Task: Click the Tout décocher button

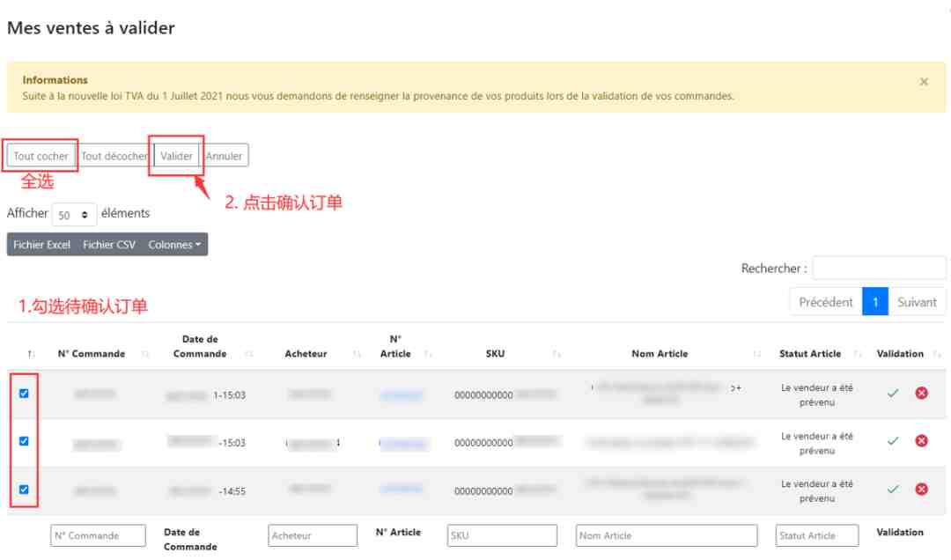Action: click(114, 156)
